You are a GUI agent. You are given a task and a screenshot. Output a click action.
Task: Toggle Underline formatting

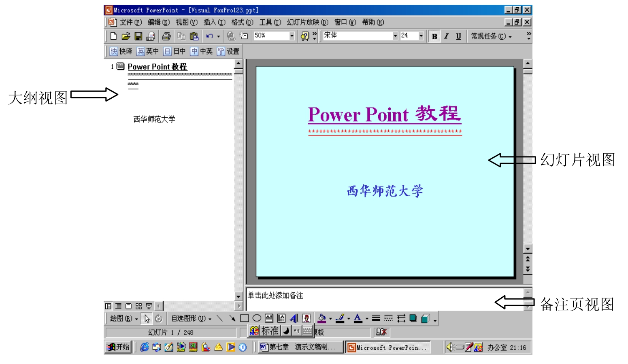point(458,36)
